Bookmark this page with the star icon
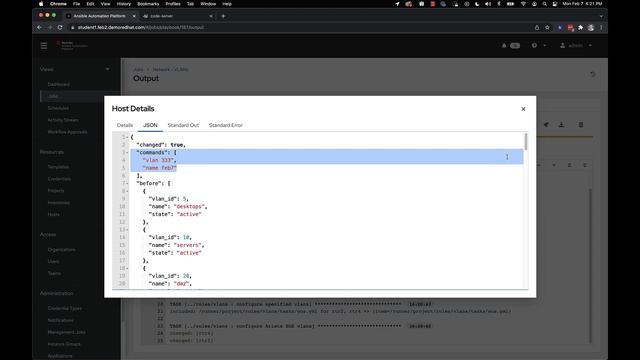The height and width of the screenshot is (360, 640). (x=547, y=27)
